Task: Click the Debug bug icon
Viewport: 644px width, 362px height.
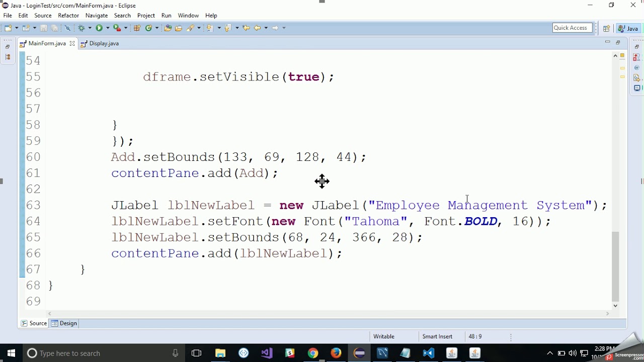Action: [x=81, y=28]
